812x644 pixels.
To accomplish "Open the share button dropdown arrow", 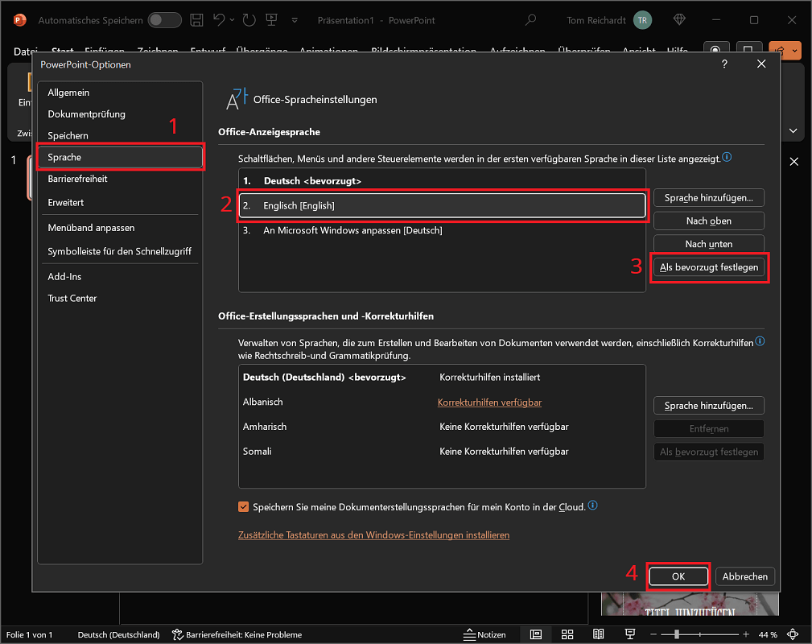I will tap(795, 51).
